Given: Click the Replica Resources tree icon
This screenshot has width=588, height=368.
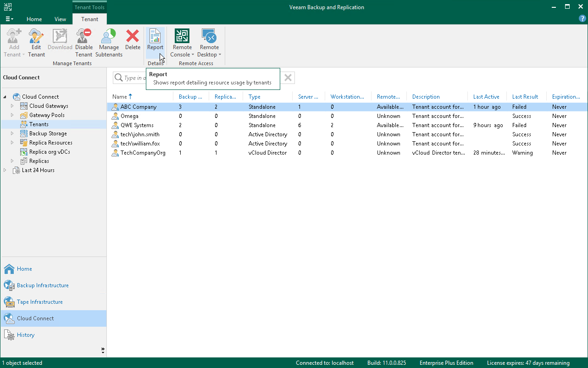Looking at the screenshot, I should point(24,143).
